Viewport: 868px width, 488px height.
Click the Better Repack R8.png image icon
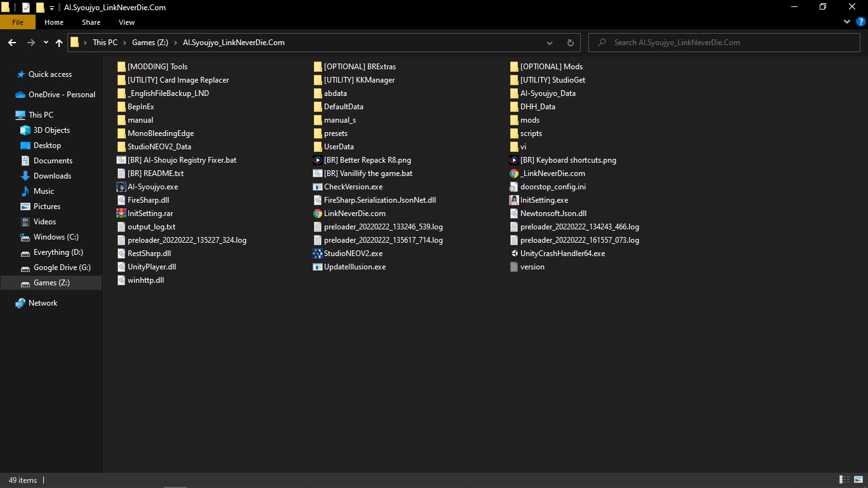click(318, 160)
